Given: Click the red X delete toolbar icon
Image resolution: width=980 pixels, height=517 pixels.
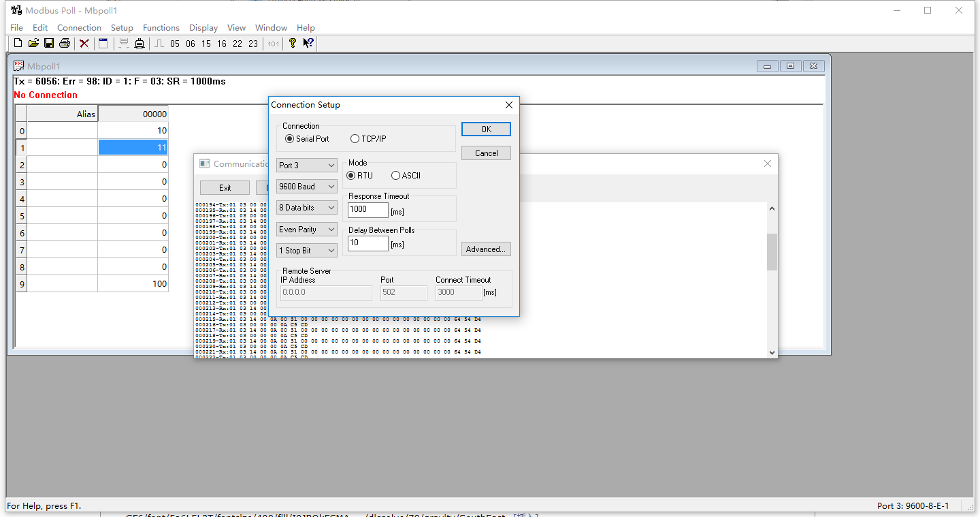Looking at the screenshot, I should pos(84,44).
